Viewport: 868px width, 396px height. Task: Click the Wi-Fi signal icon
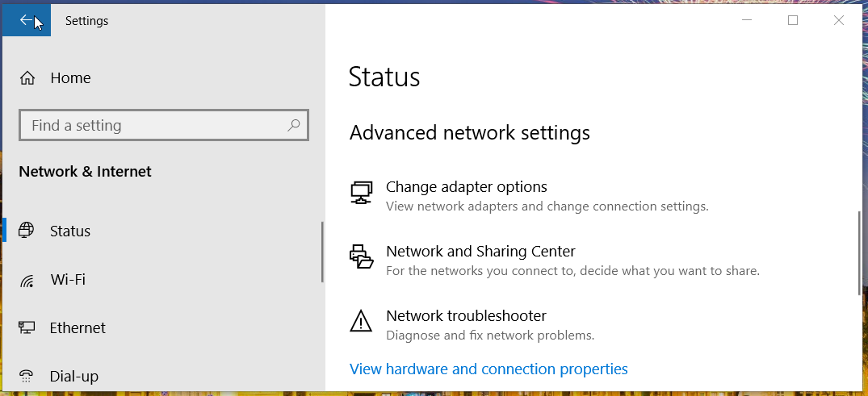pos(27,280)
